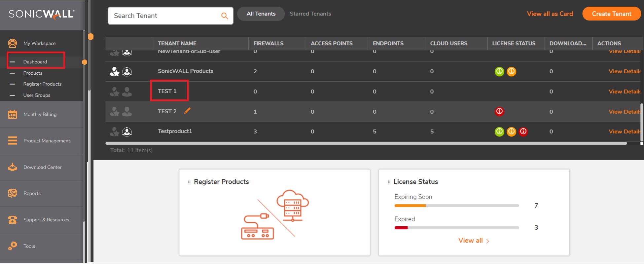Viewport: 644px width, 264px height.
Task: Toggle the star for SonicWALL Products tenant
Action: pyautogui.click(x=115, y=72)
